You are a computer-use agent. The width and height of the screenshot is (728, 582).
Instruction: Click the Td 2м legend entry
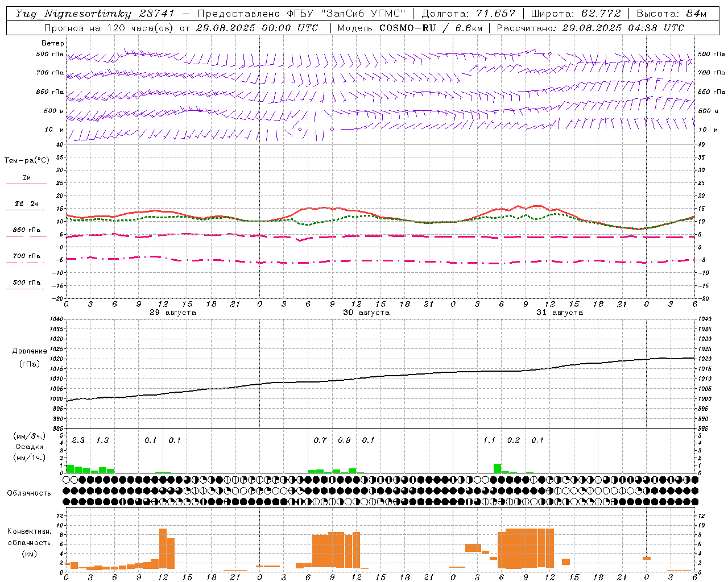(x=27, y=203)
